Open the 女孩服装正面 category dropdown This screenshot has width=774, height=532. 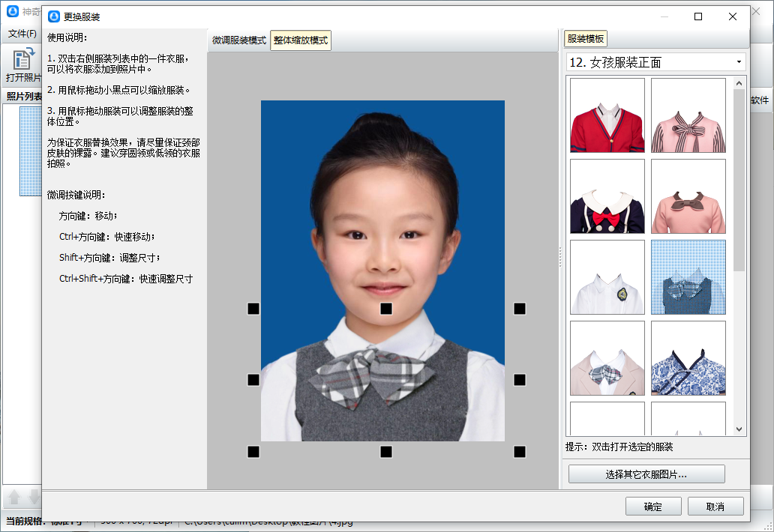(x=655, y=62)
